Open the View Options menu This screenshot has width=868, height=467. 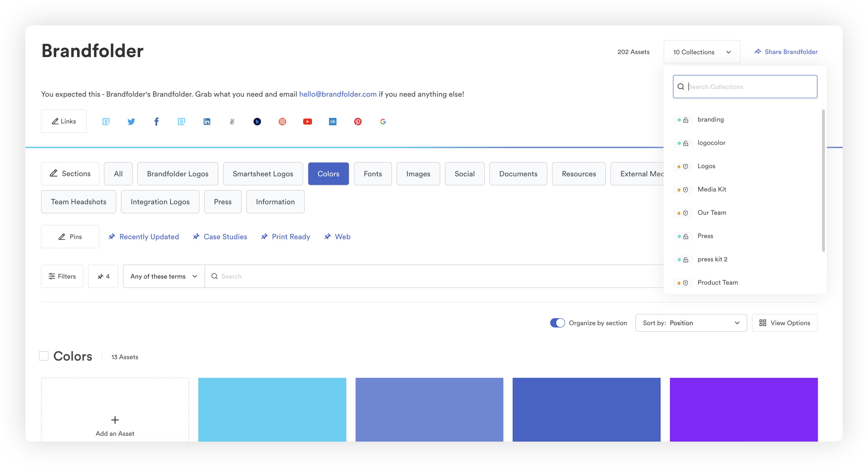click(x=785, y=323)
